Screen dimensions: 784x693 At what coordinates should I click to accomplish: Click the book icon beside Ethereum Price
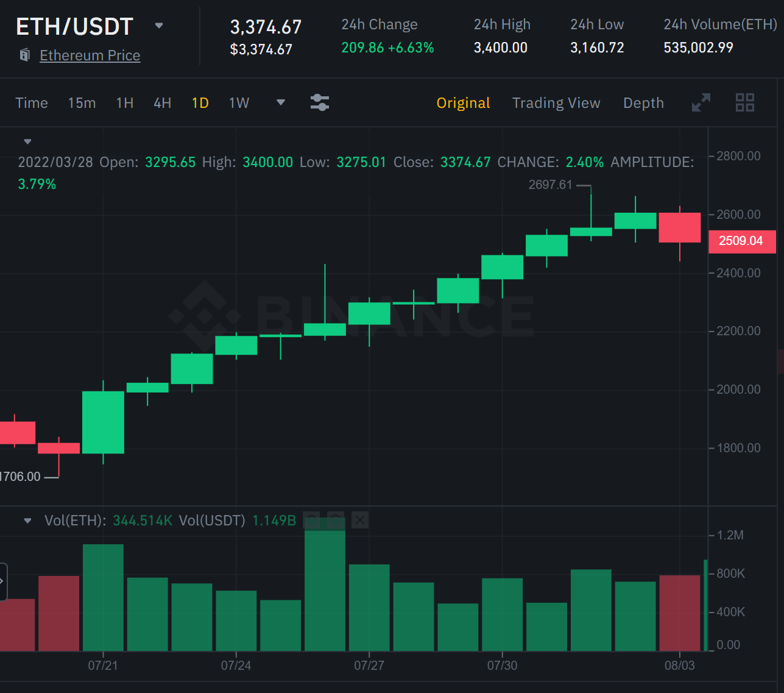(25, 55)
